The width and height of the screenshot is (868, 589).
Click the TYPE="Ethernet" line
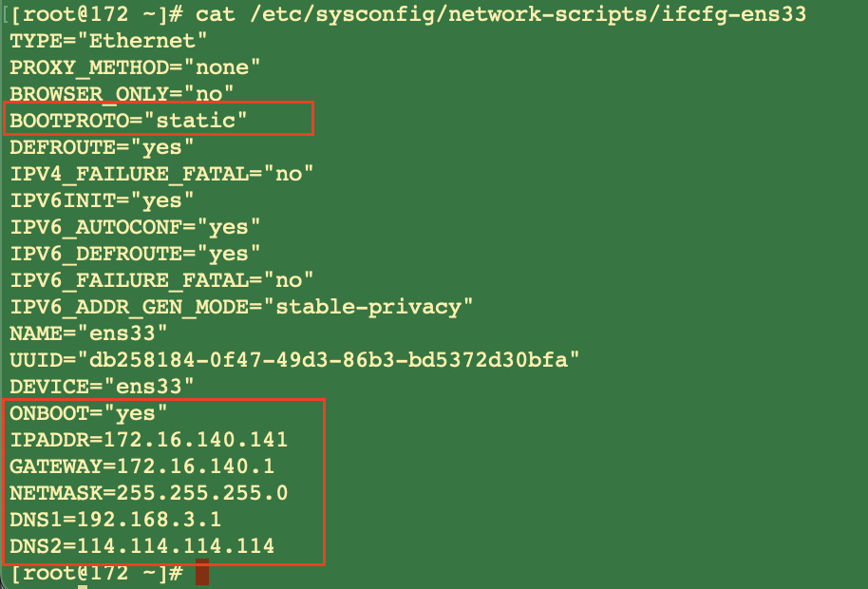coord(108,41)
